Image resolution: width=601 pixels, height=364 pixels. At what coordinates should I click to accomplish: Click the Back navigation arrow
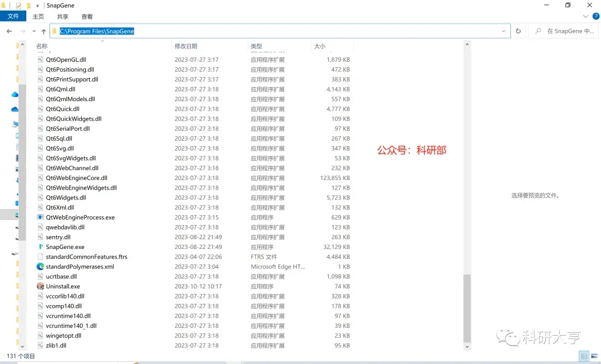9,31
